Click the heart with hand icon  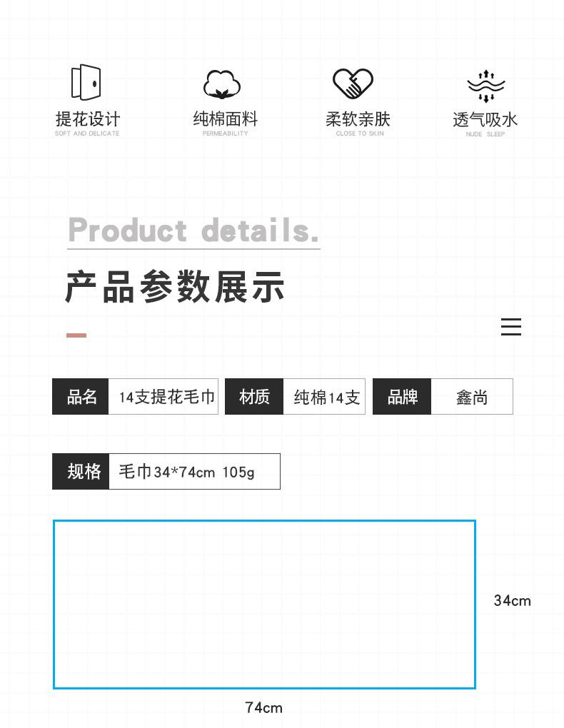tap(353, 84)
